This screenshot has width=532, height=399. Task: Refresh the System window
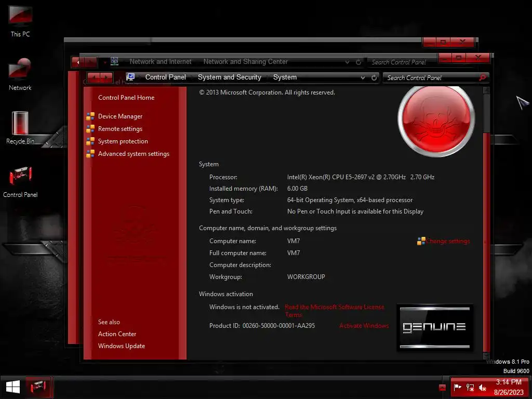[x=374, y=78]
